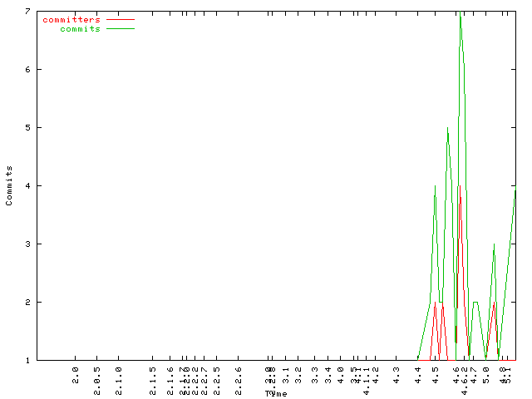Select the "committers" legend label

[x=71, y=19]
